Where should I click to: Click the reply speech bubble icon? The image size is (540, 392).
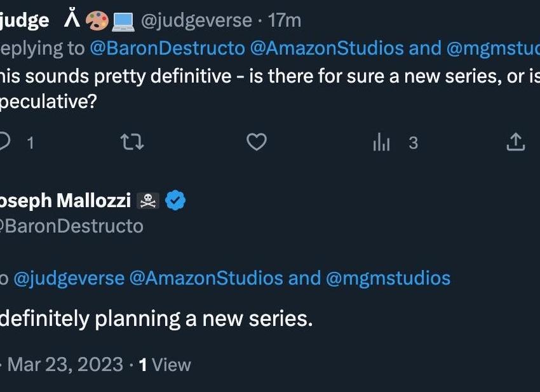pos(4,142)
